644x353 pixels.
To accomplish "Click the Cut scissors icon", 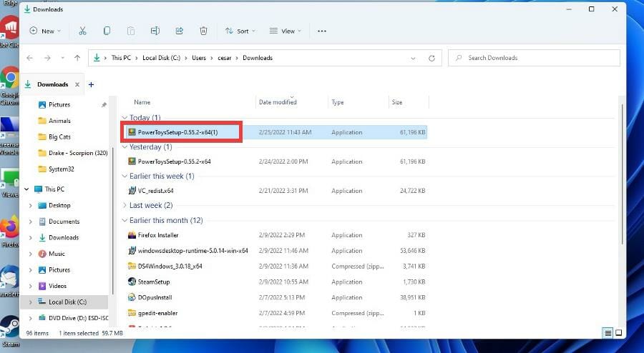I will coord(82,31).
